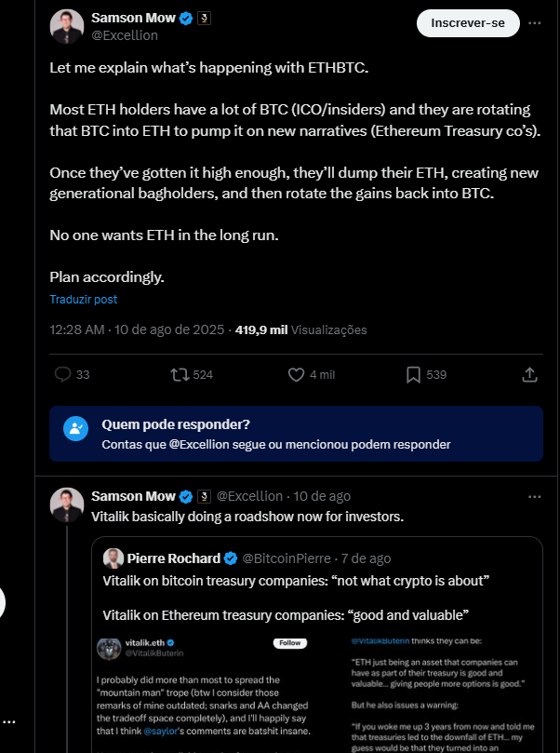The height and width of the screenshot is (753, 560).
Task: Click the blue verified badge beside Samson Mow
Action: [x=184, y=19]
